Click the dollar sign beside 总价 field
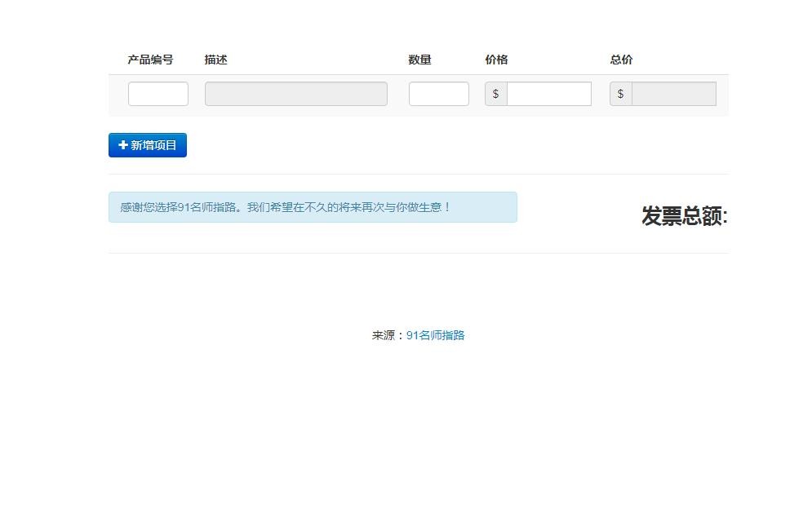 [x=620, y=94]
